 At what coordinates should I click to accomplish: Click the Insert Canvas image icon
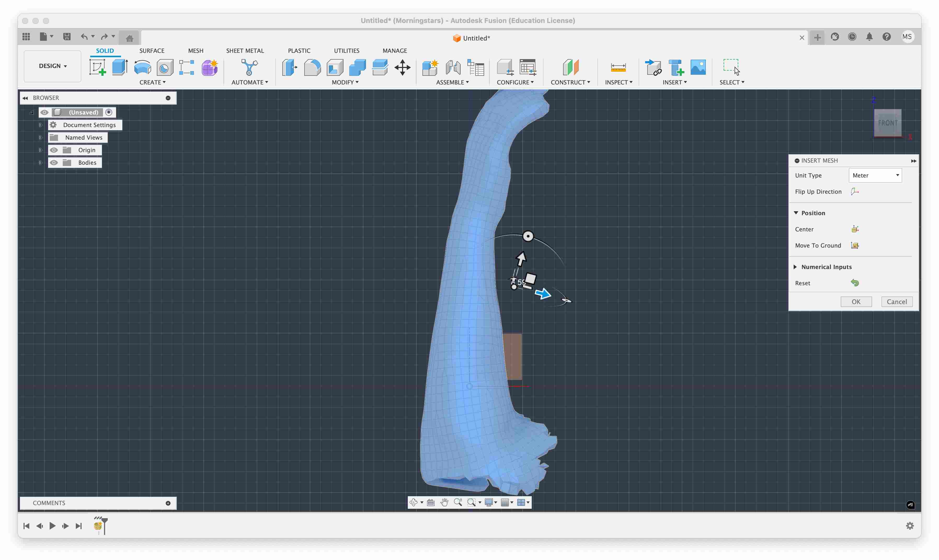[x=698, y=67]
